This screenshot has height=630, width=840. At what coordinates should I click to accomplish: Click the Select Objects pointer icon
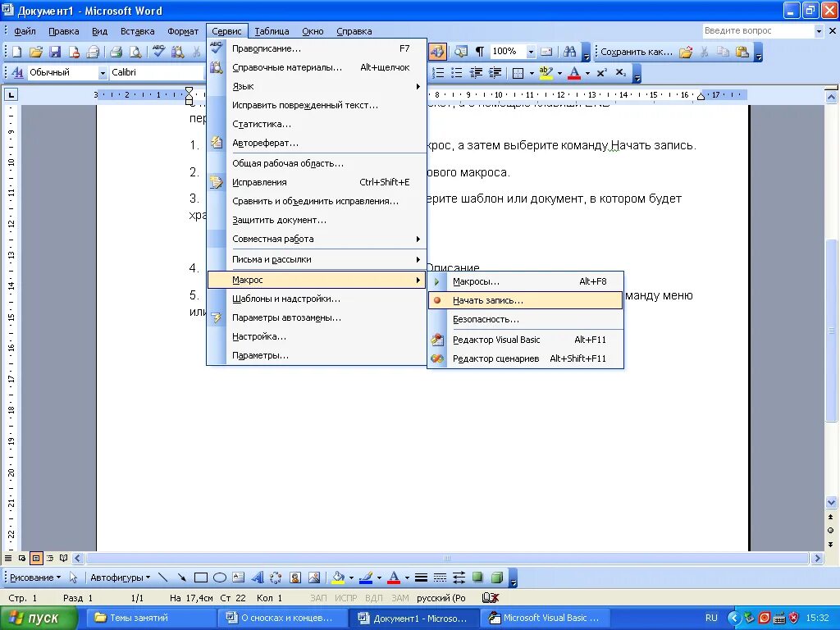pyautogui.click(x=73, y=577)
